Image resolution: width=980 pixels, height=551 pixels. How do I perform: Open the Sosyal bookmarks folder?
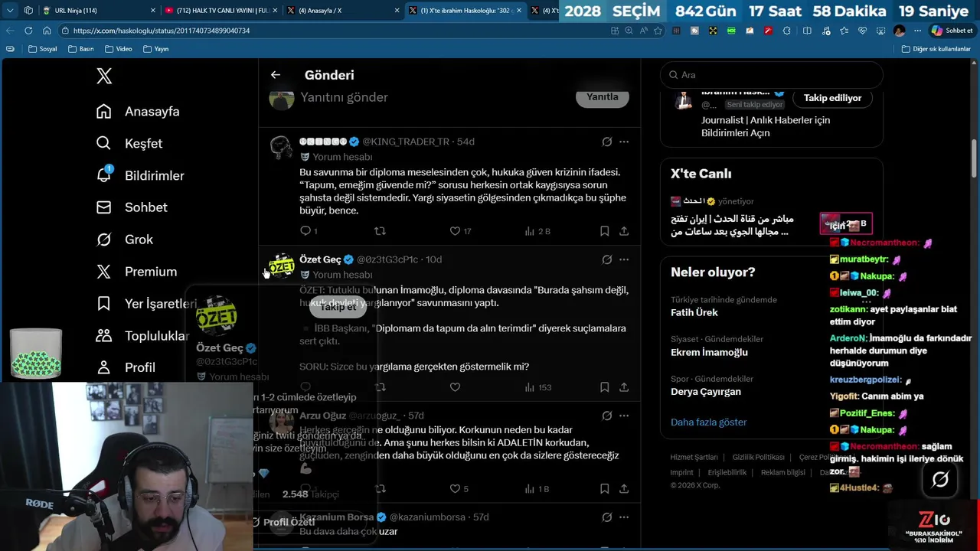tap(43, 49)
